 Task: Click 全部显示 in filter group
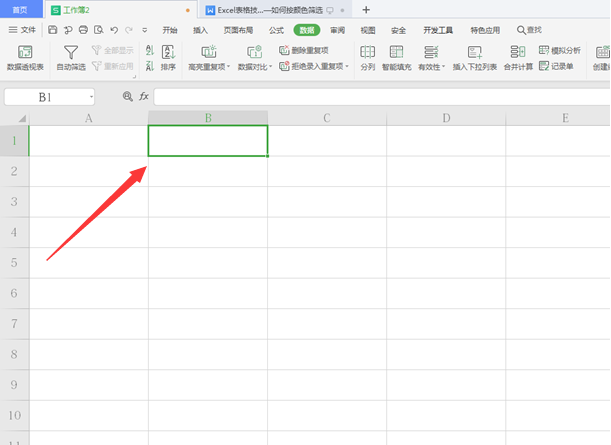pos(113,50)
